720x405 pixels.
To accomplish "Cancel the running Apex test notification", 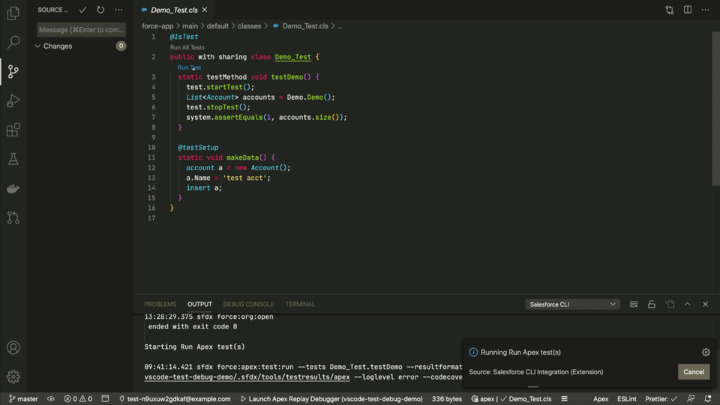I will [693, 372].
